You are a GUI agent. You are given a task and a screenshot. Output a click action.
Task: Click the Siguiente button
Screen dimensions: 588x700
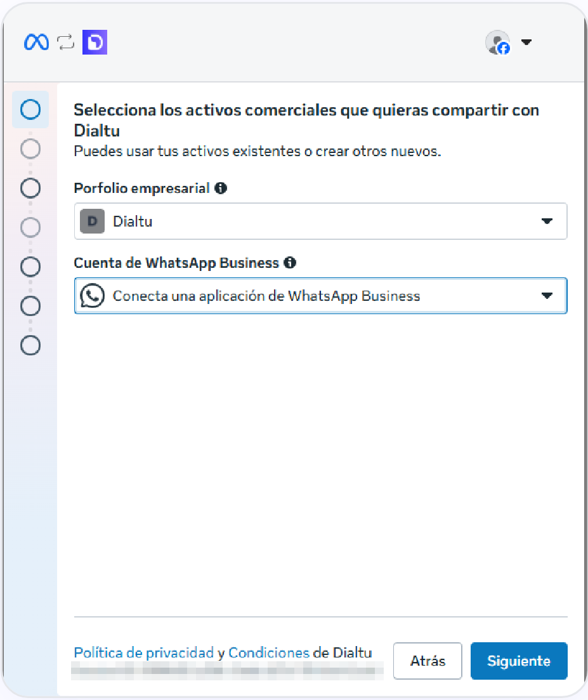(x=519, y=661)
